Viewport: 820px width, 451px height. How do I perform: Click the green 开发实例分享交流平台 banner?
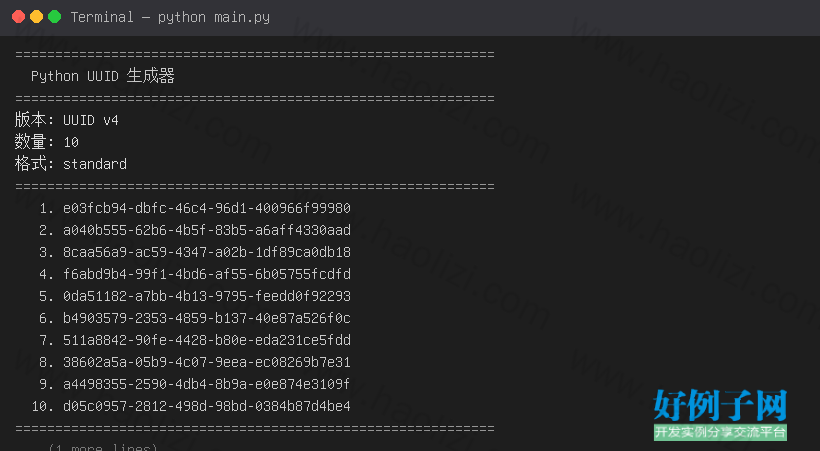click(x=720, y=432)
